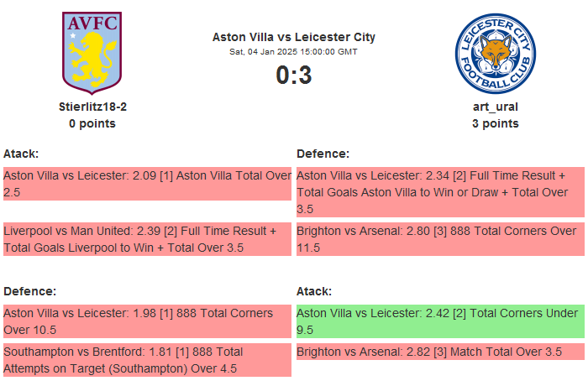Click the match date and time text
The image size is (588, 386).
click(x=294, y=52)
